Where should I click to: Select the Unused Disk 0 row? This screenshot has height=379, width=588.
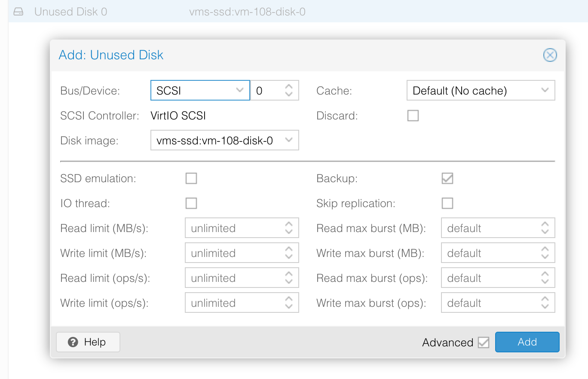pyautogui.click(x=172, y=12)
